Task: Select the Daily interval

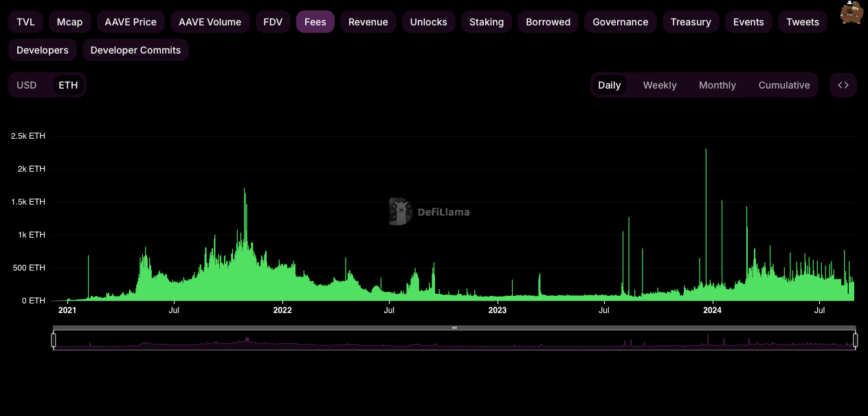Action: pos(609,85)
